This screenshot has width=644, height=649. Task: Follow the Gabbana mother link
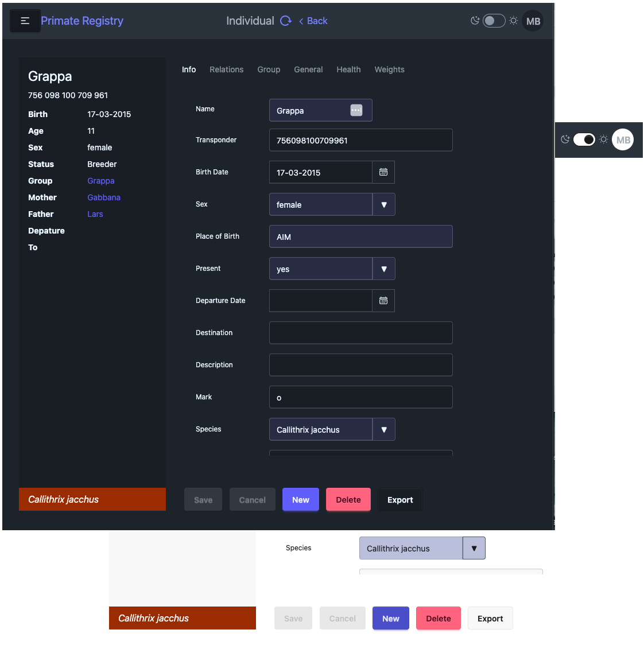point(104,197)
